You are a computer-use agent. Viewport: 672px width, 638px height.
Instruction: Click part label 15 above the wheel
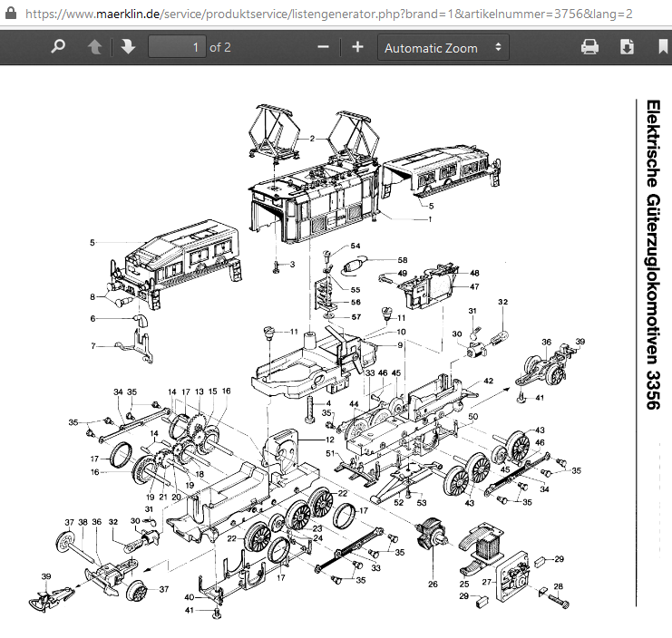(x=212, y=391)
